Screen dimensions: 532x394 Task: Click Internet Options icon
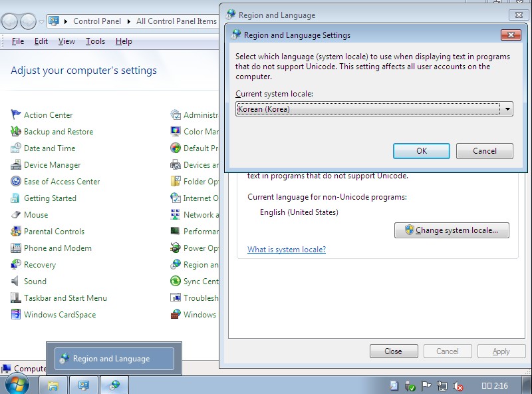[x=176, y=198]
